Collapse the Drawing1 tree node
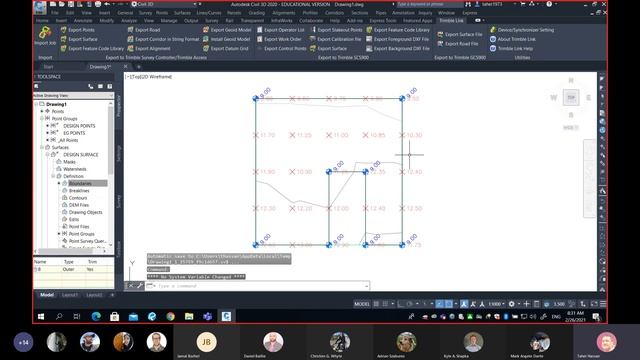 point(36,104)
